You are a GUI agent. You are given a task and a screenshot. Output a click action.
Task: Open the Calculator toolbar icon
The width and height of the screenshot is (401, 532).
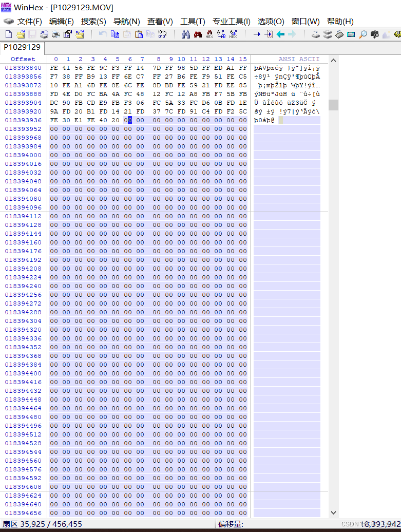(x=351, y=34)
